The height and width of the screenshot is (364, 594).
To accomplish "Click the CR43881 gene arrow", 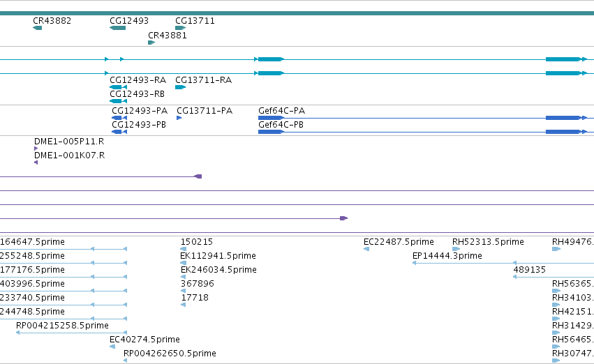I will (x=151, y=43).
